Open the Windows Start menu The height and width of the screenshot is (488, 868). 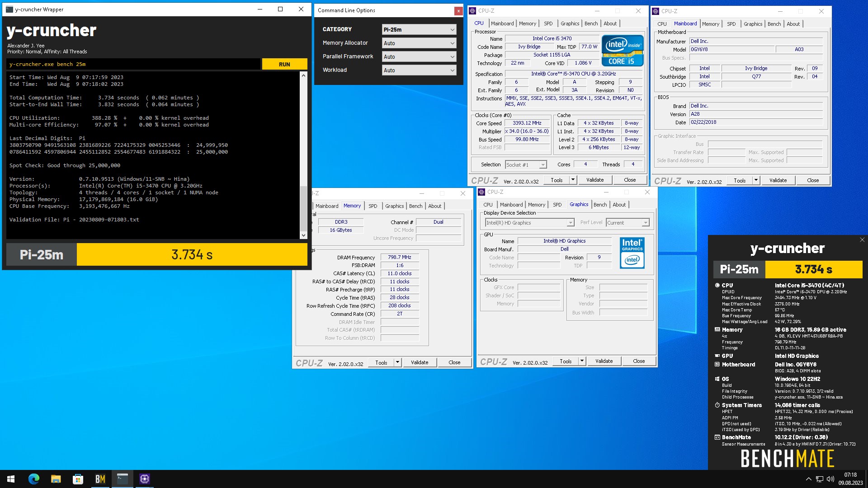pyautogui.click(x=11, y=479)
